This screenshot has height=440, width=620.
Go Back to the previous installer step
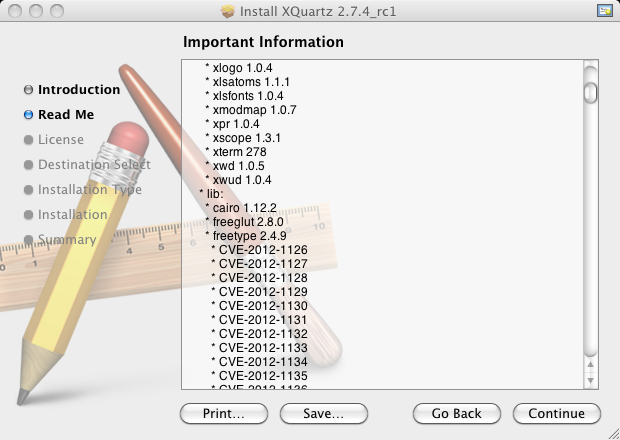[x=457, y=414]
